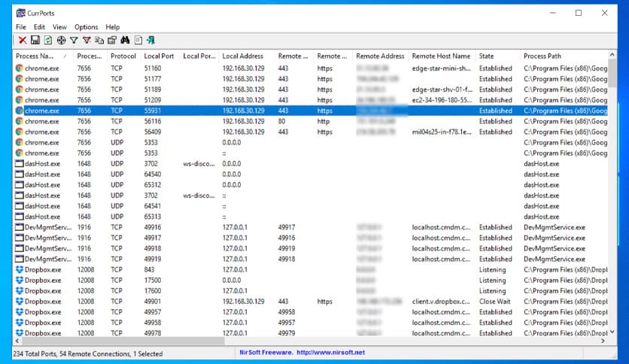Open the Help menu
This screenshot has height=364, width=629.
click(x=112, y=27)
